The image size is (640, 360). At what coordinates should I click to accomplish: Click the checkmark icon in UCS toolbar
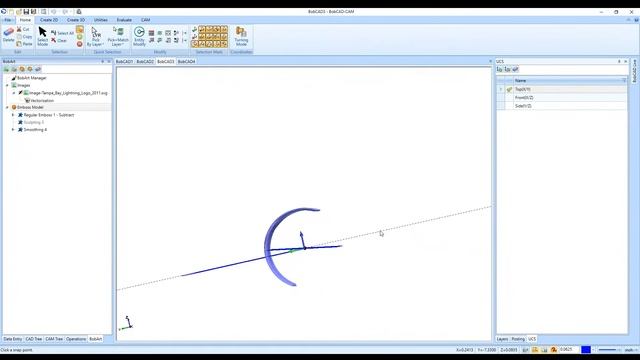pos(515,69)
